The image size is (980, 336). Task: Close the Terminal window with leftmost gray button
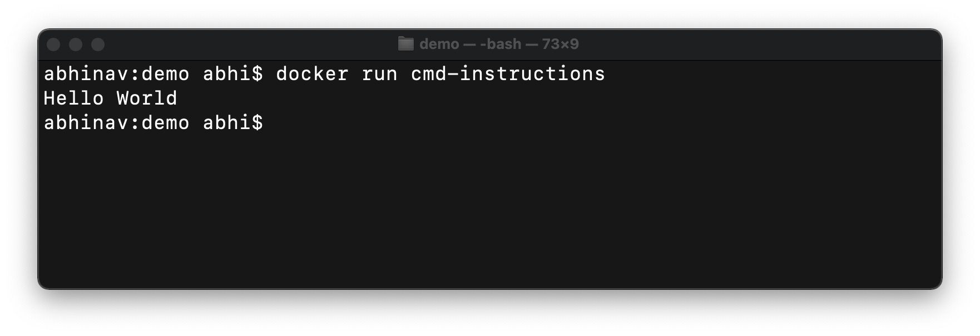[x=53, y=45]
